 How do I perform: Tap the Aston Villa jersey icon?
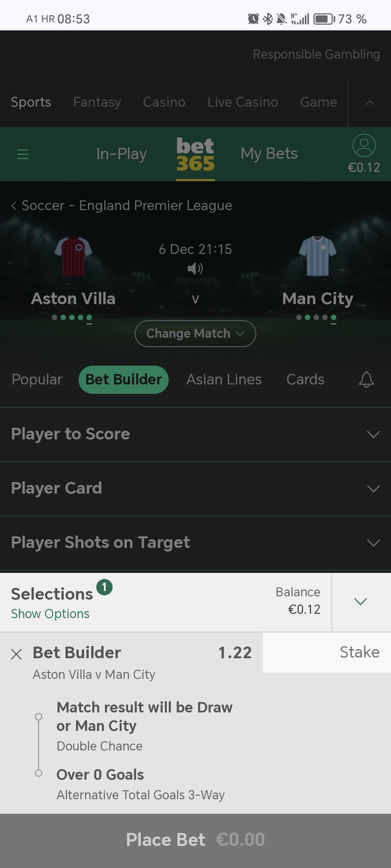73,256
